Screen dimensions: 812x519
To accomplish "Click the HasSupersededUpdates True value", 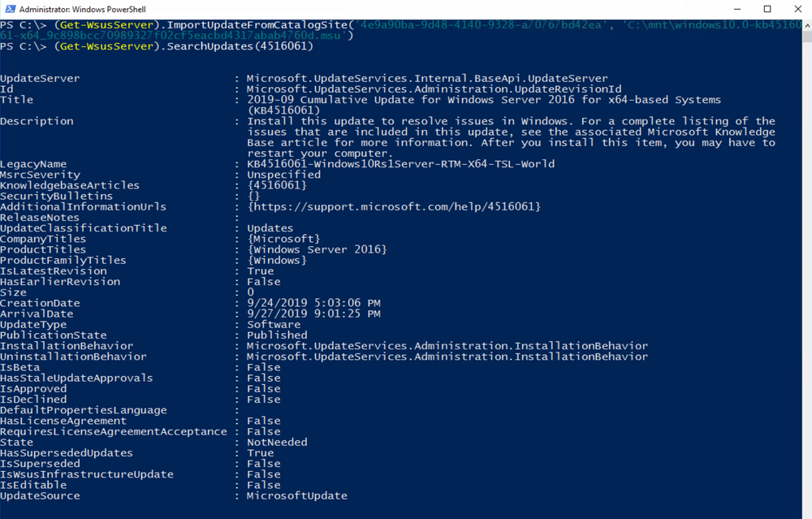I will click(260, 453).
